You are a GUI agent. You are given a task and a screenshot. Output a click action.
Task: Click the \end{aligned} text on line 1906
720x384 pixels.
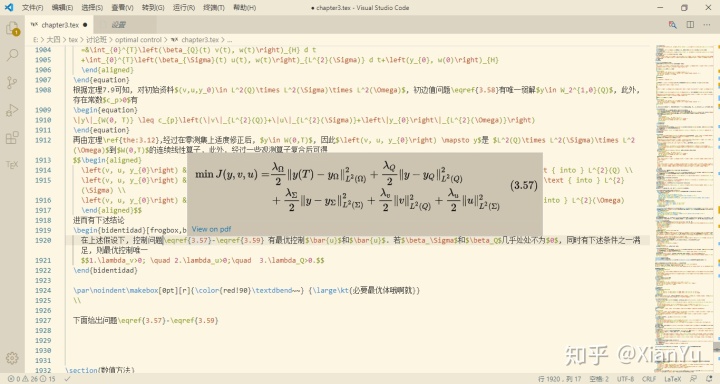click(x=107, y=70)
